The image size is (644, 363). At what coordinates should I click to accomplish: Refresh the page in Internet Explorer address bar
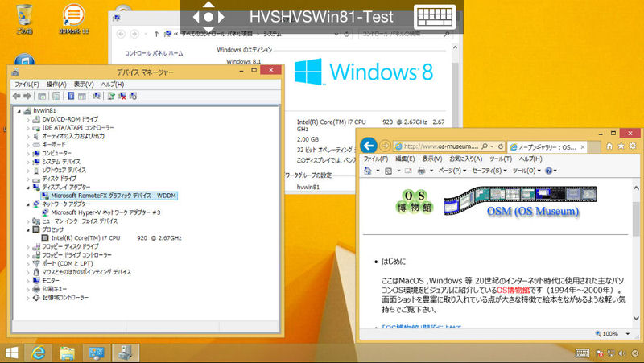coord(501,146)
